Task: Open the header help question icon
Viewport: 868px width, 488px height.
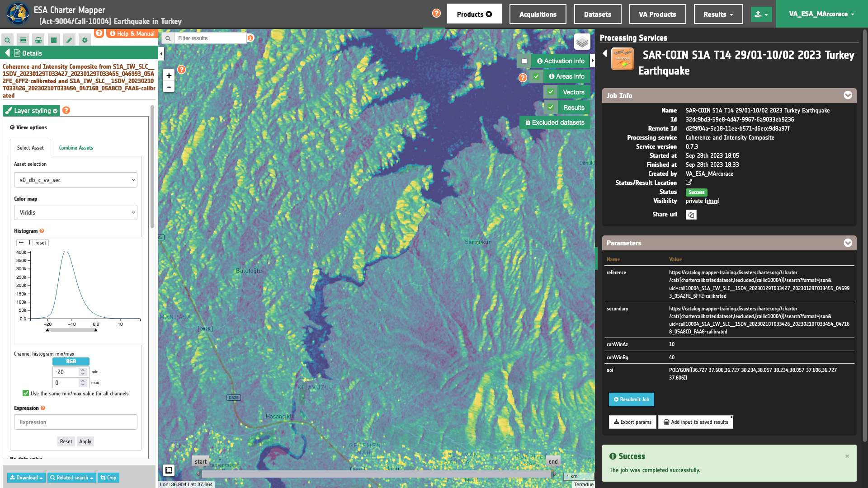Action: click(x=436, y=13)
